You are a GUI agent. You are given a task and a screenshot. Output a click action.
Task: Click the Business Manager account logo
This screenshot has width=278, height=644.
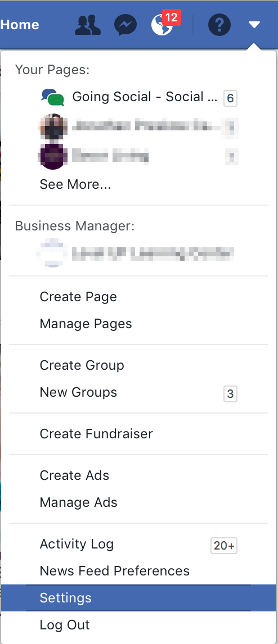[x=53, y=253]
